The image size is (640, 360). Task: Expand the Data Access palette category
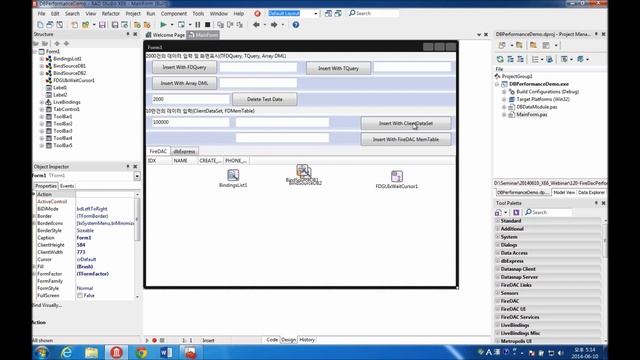498,253
